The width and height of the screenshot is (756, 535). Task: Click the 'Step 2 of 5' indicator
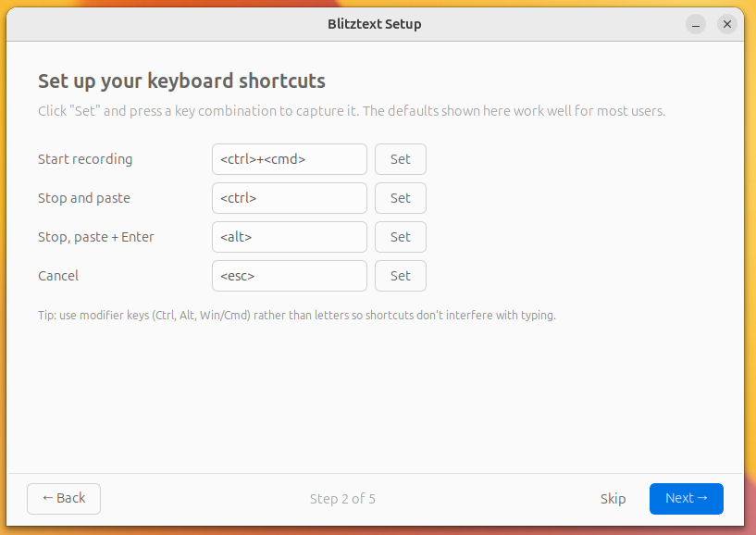pos(342,498)
